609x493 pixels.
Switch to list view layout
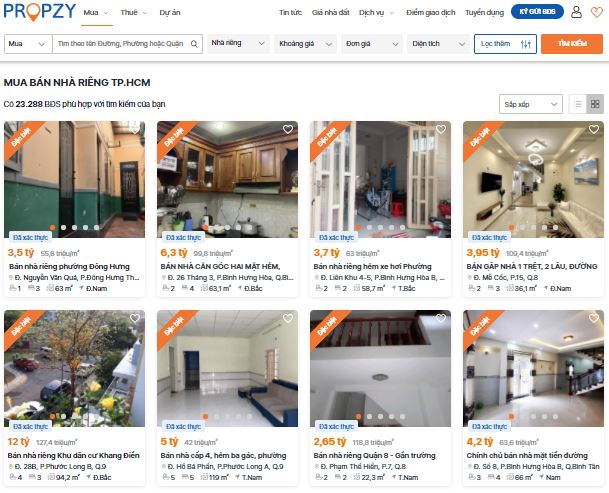pos(578,104)
